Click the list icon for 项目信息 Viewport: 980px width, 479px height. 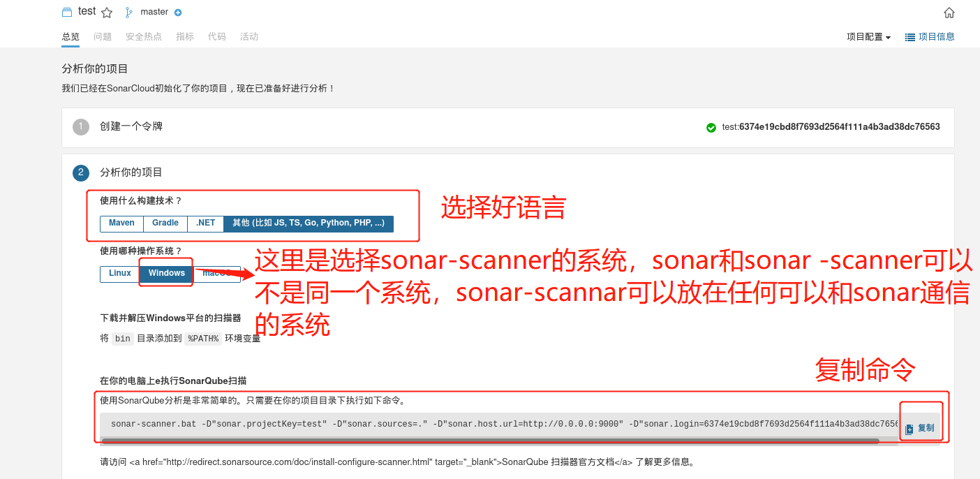tap(910, 37)
